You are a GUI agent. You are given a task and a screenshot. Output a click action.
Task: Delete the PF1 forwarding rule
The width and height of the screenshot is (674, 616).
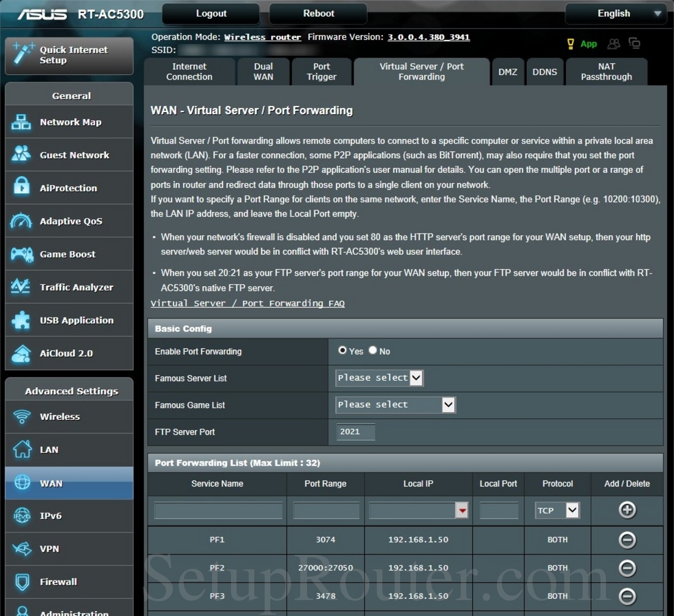[x=627, y=540]
